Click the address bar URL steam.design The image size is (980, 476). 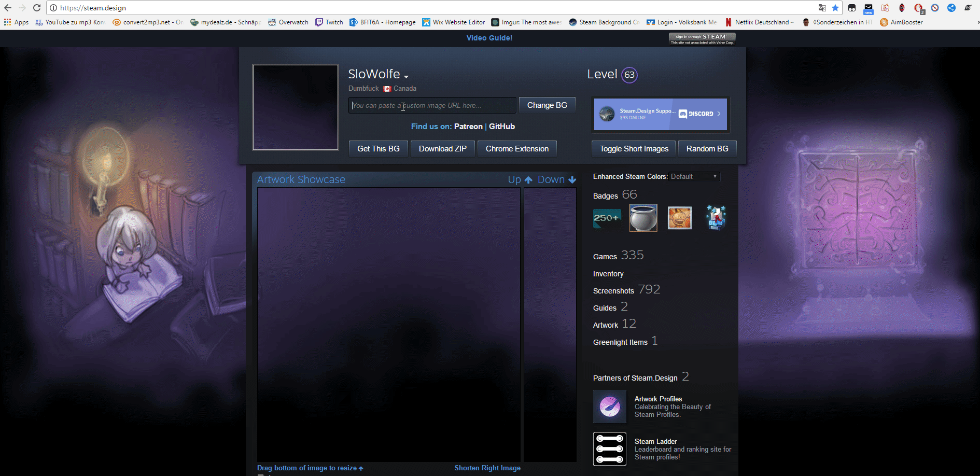pyautogui.click(x=93, y=8)
